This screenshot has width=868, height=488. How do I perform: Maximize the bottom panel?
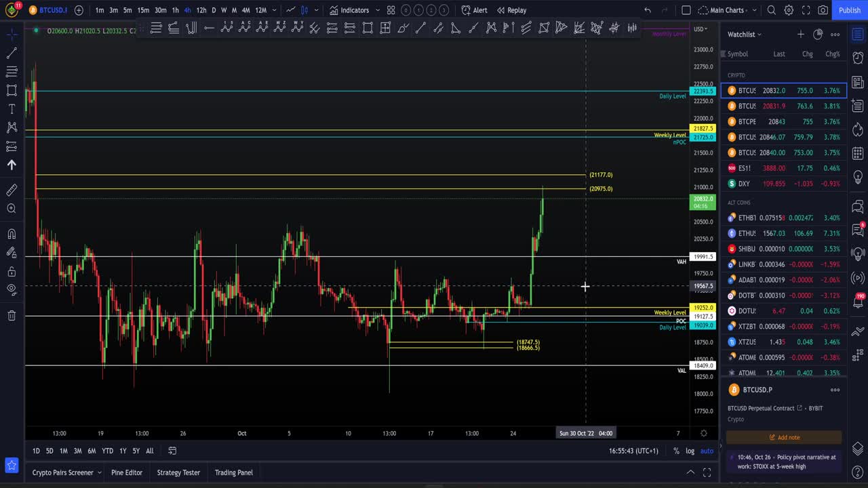coord(707,472)
